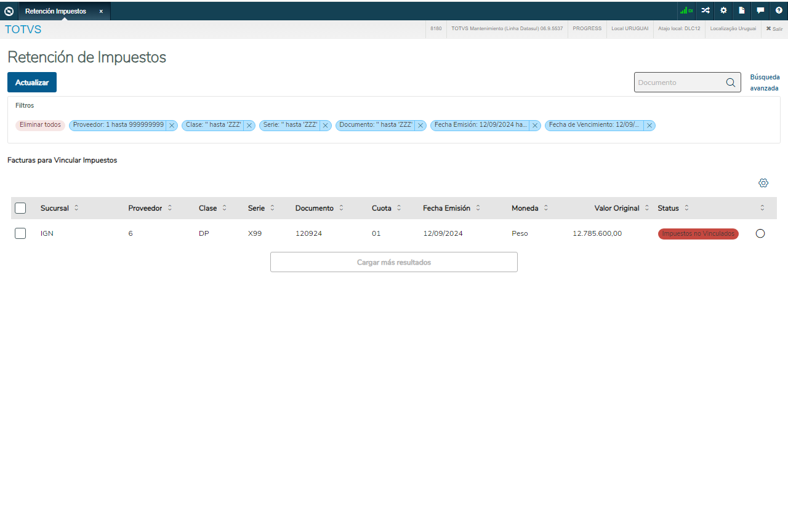Click the Impuestos no Vinculados status badge
This screenshot has height=532, width=788.
698,234
